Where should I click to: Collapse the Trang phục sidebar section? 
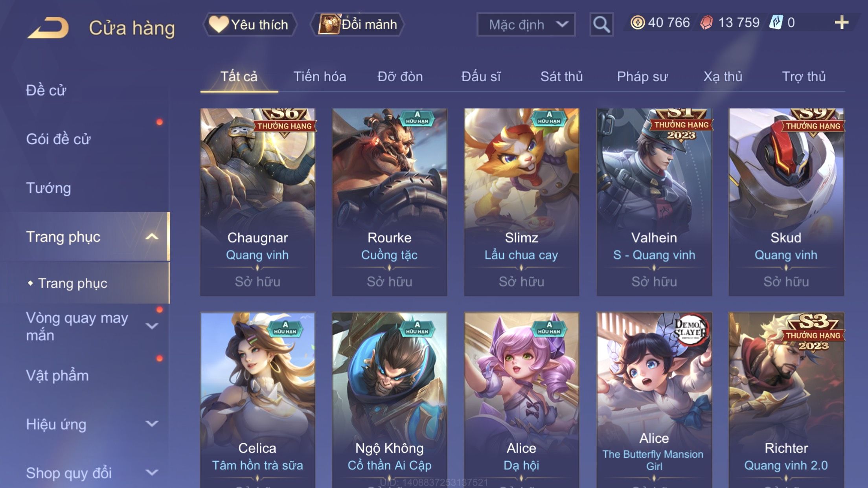tap(152, 237)
